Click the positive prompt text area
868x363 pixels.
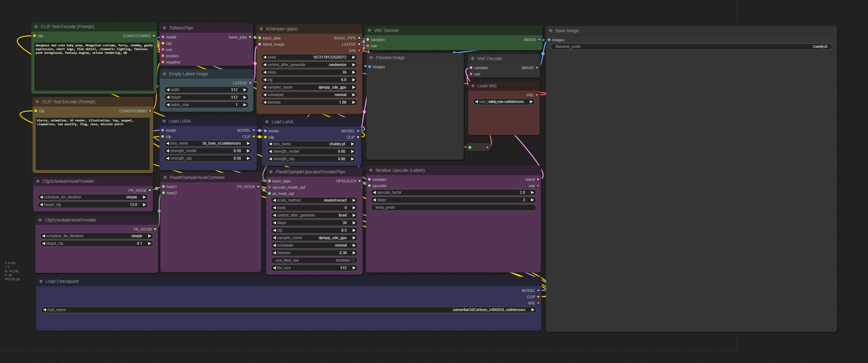[94, 67]
